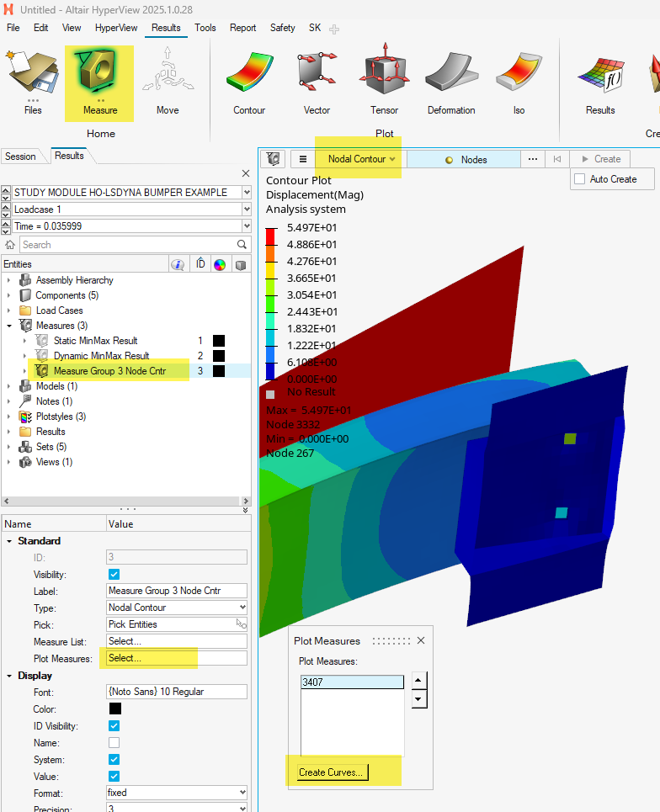Image resolution: width=660 pixels, height=812 pixels.
Task: Toggle the color wheel column icon
Action: coord(220,264)
